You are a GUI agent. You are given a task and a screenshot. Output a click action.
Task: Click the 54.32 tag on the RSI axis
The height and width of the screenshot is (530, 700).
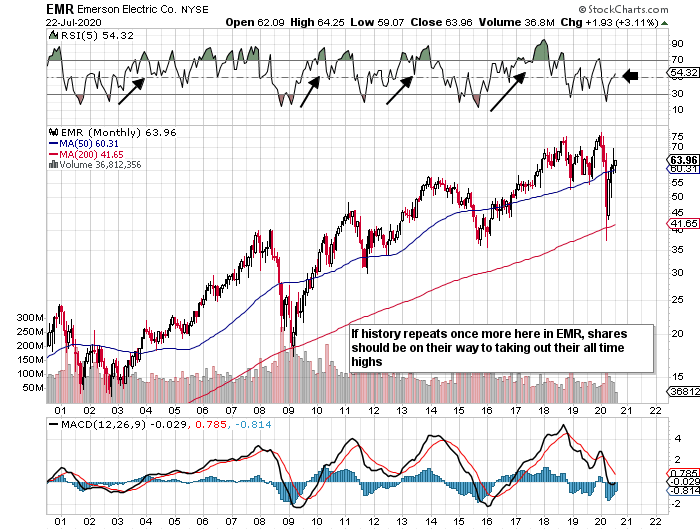pyautogui.click(x=683, y=72)
